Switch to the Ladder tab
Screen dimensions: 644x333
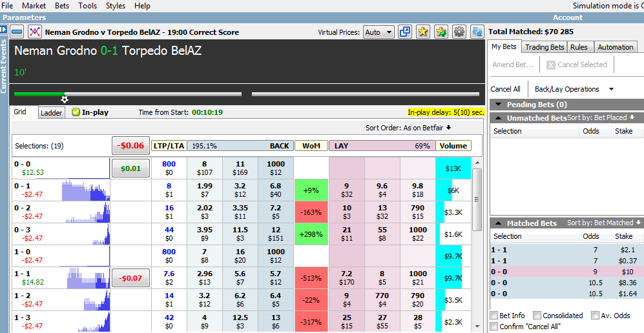click(x=52, y=113)
